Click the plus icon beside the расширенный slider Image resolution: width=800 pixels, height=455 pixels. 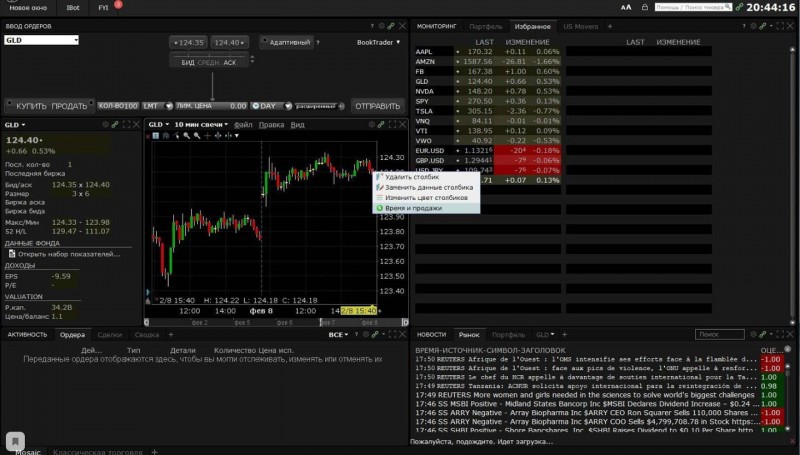click(x=341, y=106)
